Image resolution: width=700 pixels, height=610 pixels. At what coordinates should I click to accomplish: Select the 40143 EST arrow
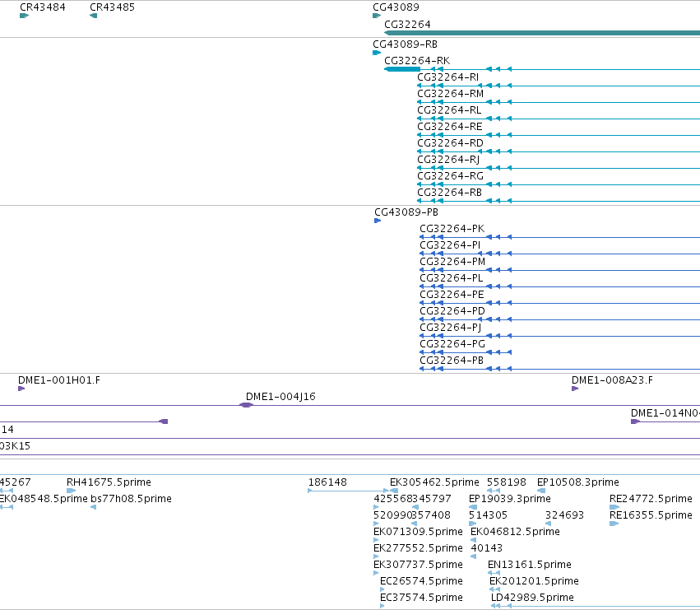click(x=473, y=556)
